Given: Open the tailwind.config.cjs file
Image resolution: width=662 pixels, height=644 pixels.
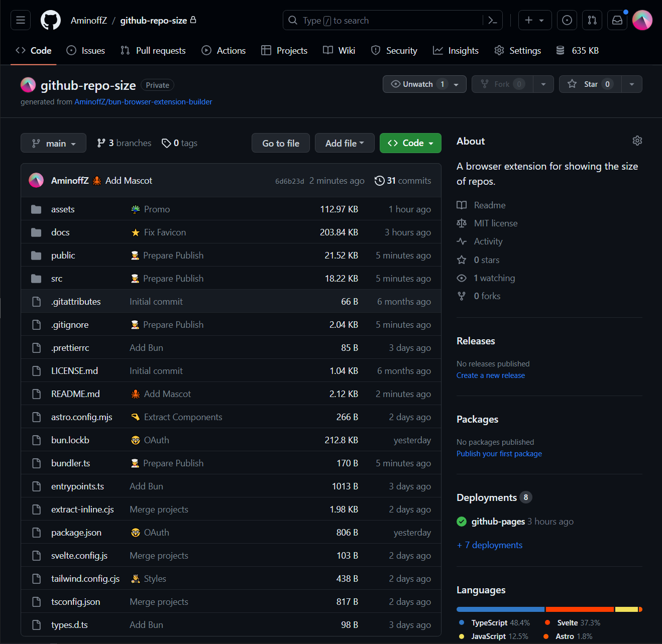Looking at the screenshot, I should 85,579.
